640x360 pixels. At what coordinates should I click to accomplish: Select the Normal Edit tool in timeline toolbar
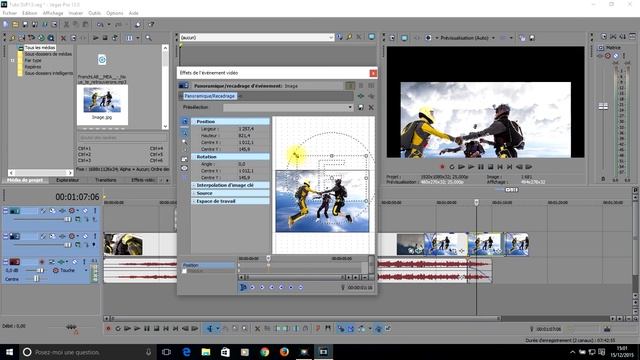coord(210,329)
